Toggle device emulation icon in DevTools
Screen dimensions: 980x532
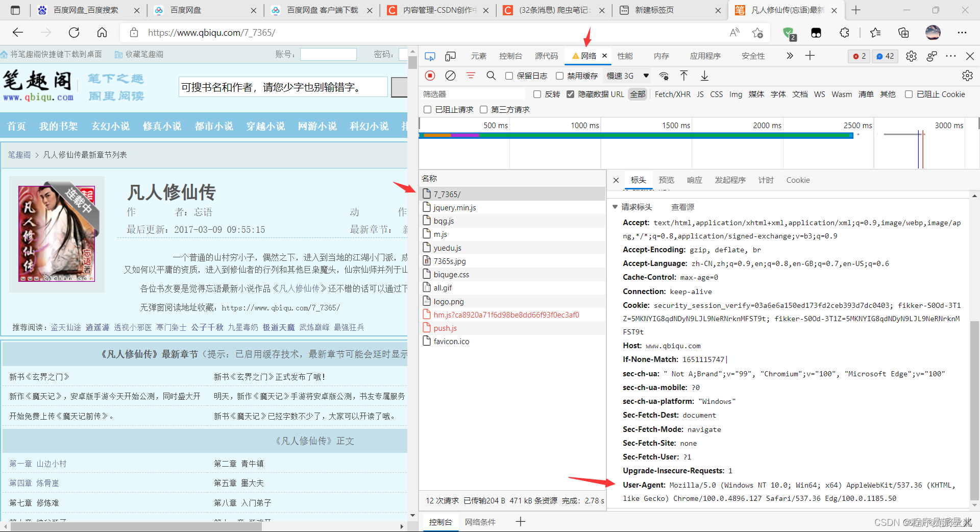[x=450, y=56]
